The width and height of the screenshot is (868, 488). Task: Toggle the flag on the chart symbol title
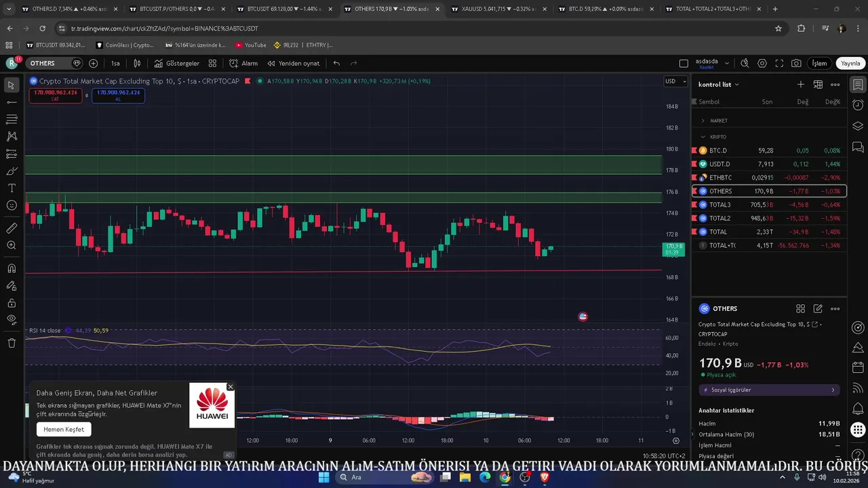click(248, 81)
